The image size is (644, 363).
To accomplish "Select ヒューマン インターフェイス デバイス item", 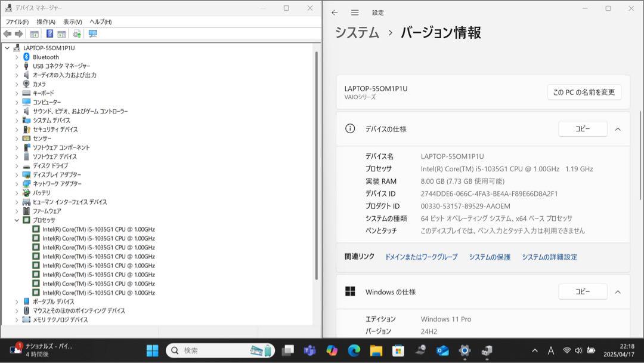I will pos(70,202).
